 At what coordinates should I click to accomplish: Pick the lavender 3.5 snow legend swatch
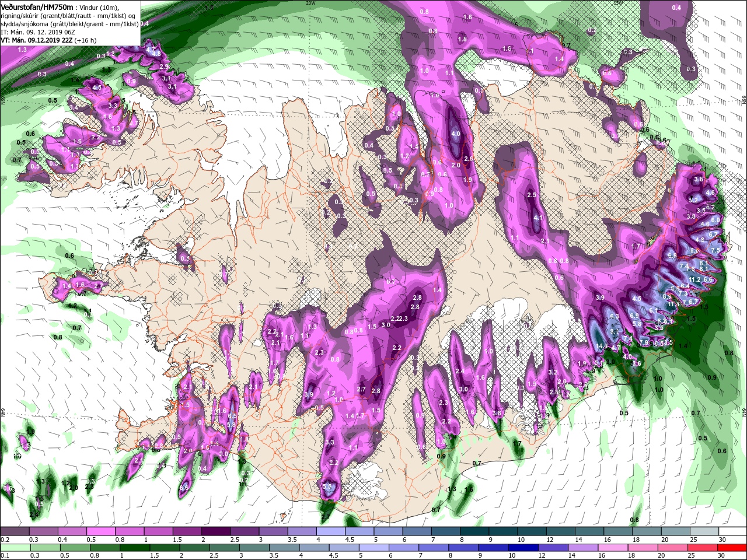click(301, 531)
